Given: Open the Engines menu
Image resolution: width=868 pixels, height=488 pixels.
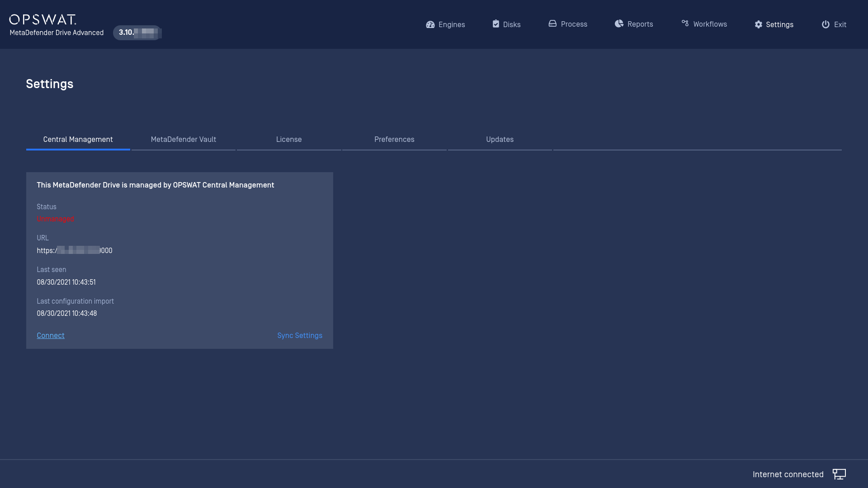Looking at the screenshot, I should point(452,24).
